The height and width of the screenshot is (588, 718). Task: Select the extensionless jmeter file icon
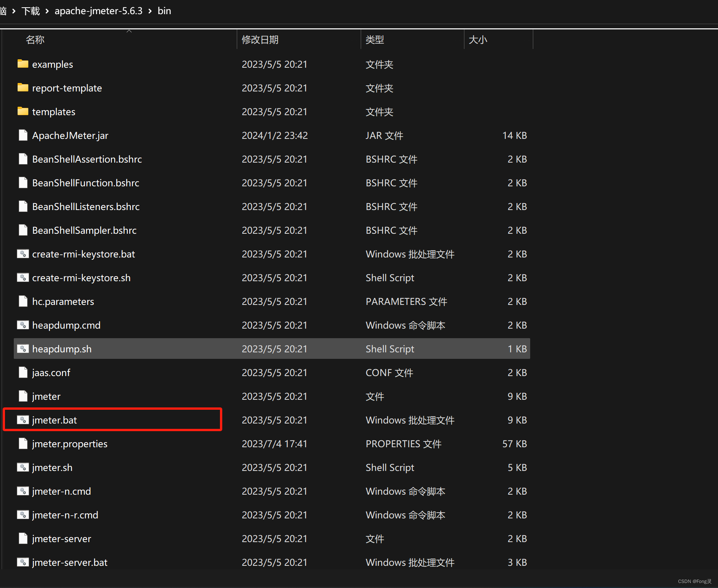[23, 396]
